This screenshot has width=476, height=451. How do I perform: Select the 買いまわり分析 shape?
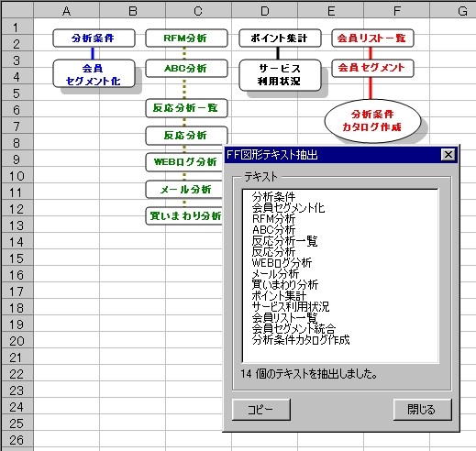point(184,216)
